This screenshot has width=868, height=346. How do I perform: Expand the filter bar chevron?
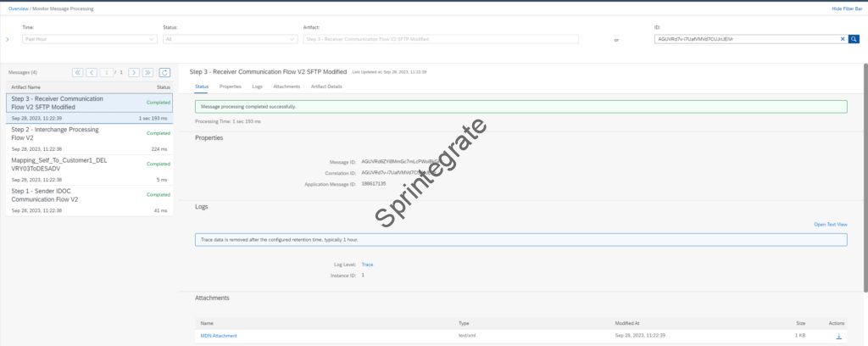[x=7, y=39]
